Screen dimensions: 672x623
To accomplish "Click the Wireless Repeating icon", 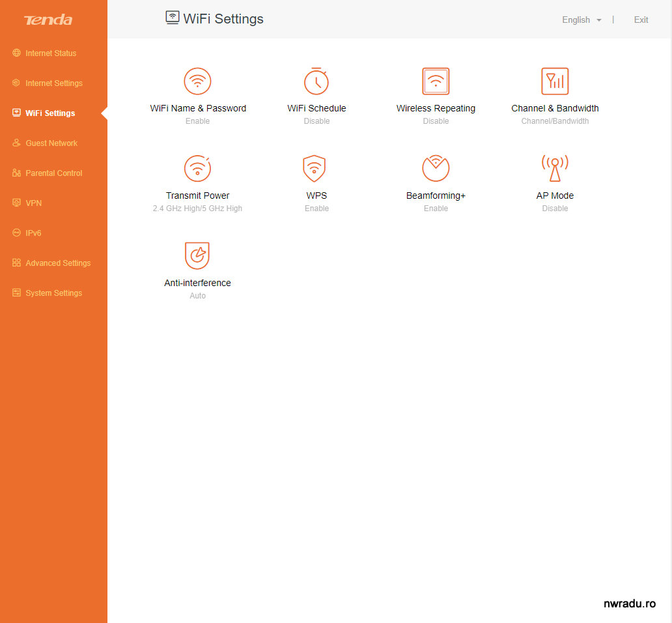I will tap(436, 81).
